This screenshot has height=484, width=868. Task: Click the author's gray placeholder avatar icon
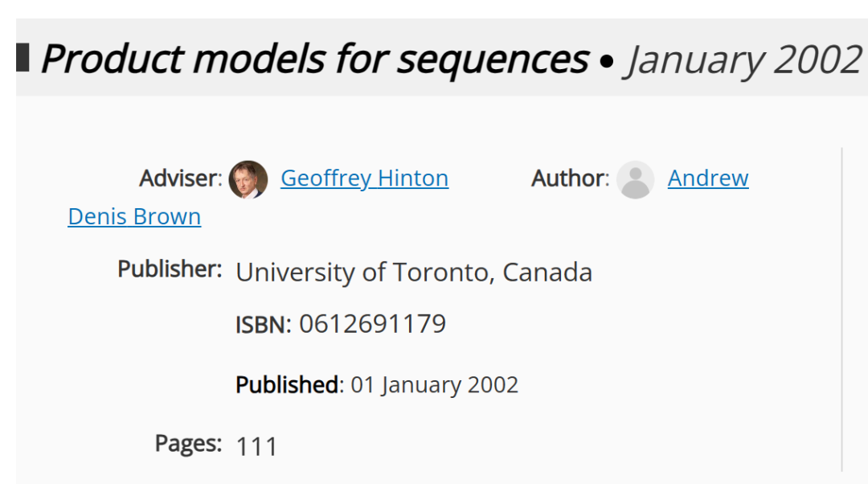point(636,179)
